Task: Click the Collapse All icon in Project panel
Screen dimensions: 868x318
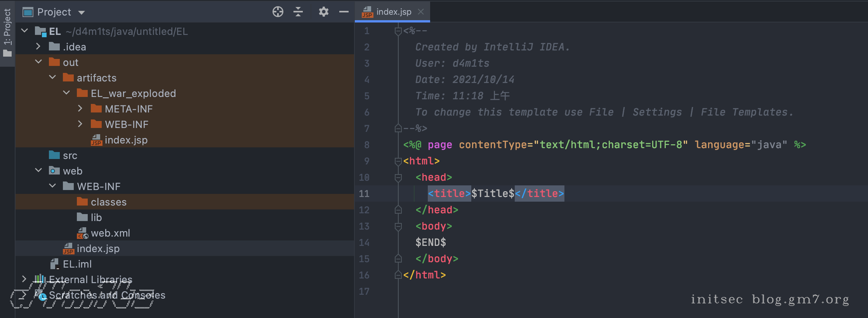Action: [298, 12]
